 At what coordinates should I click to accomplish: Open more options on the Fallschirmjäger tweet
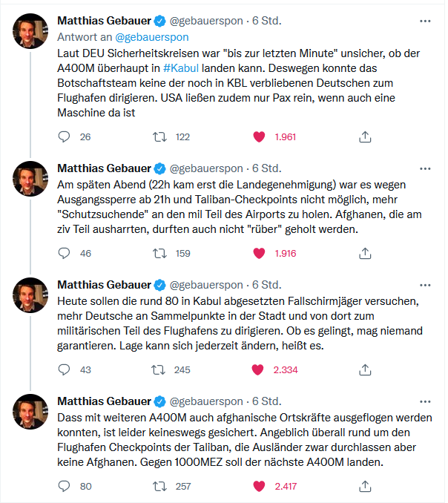coord(425,284)
